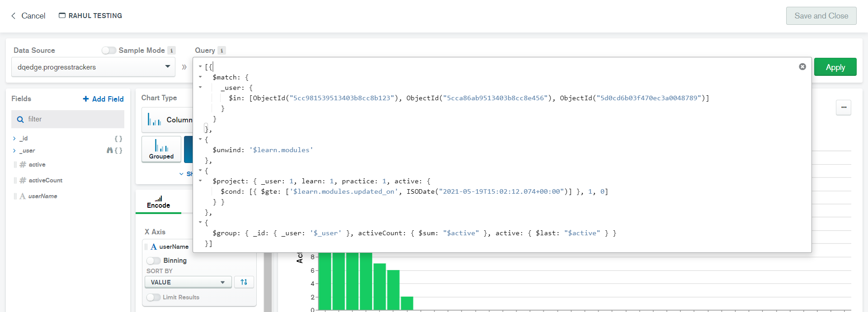Click the double-chevron icon beside data source
868x312 pixels.
(x=184, y=67)
